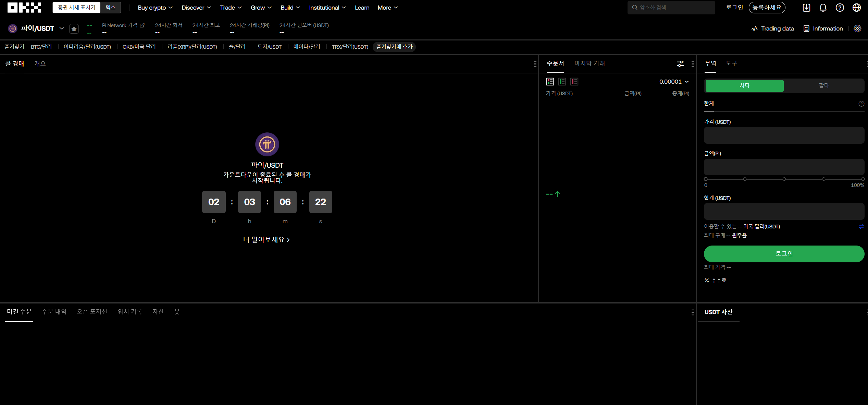Set amount slider to the 100% end marker

tap(863, 179)
